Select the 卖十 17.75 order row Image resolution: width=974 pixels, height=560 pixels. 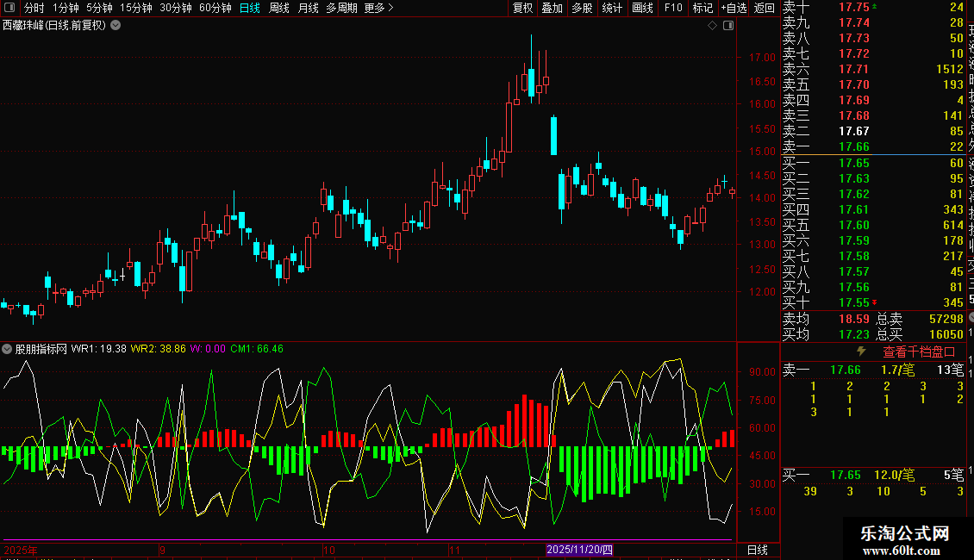873,7
